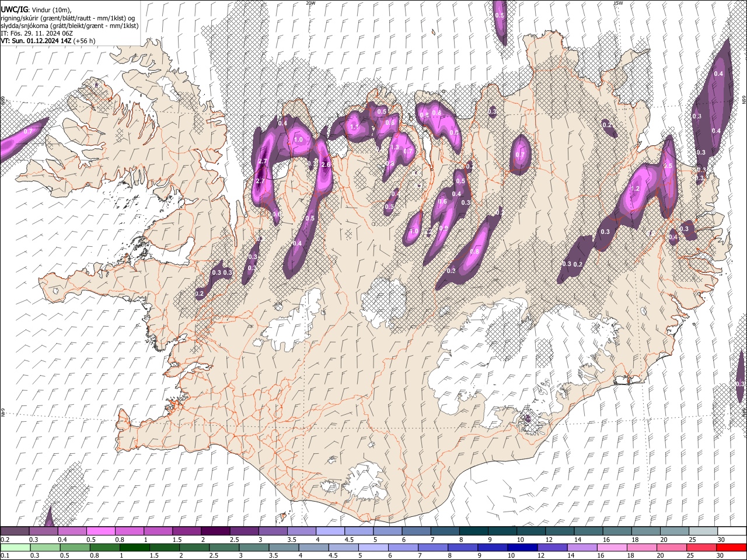747x560 pixels.
Task: Click the "0.2" label under upper legend row
Action: pyautogui.click(x=5, y=540)
